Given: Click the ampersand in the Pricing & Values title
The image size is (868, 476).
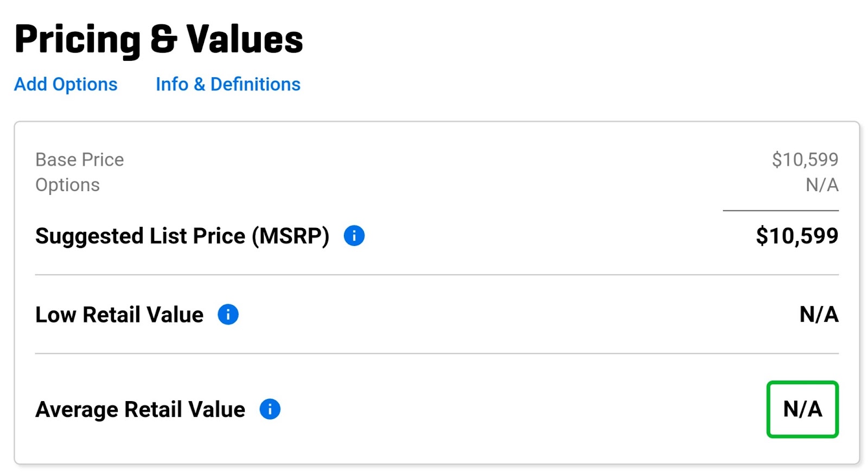Looking at the screenshot, I should [x=163, y=39].
